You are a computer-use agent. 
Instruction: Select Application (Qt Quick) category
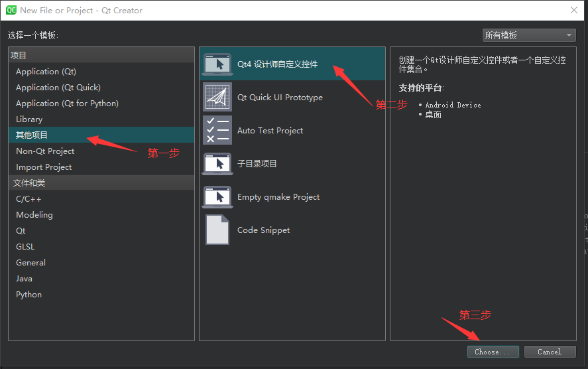coord(101,88)
